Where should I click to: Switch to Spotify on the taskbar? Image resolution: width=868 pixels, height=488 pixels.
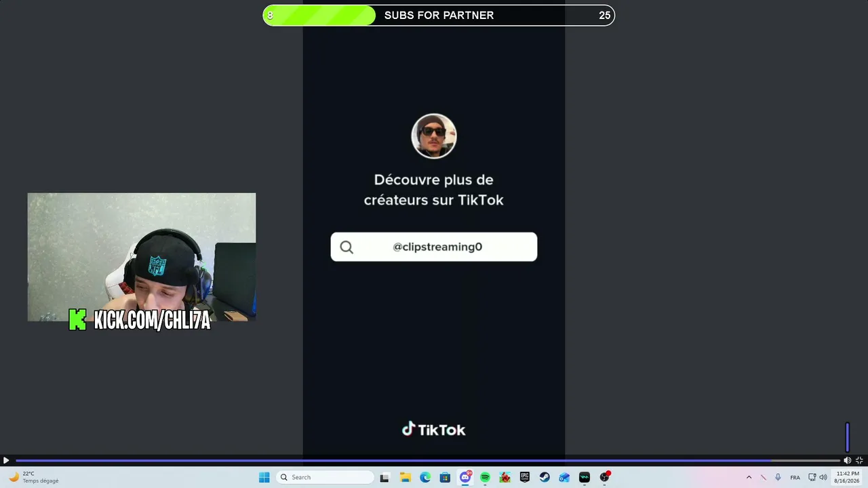pos(485,477)
